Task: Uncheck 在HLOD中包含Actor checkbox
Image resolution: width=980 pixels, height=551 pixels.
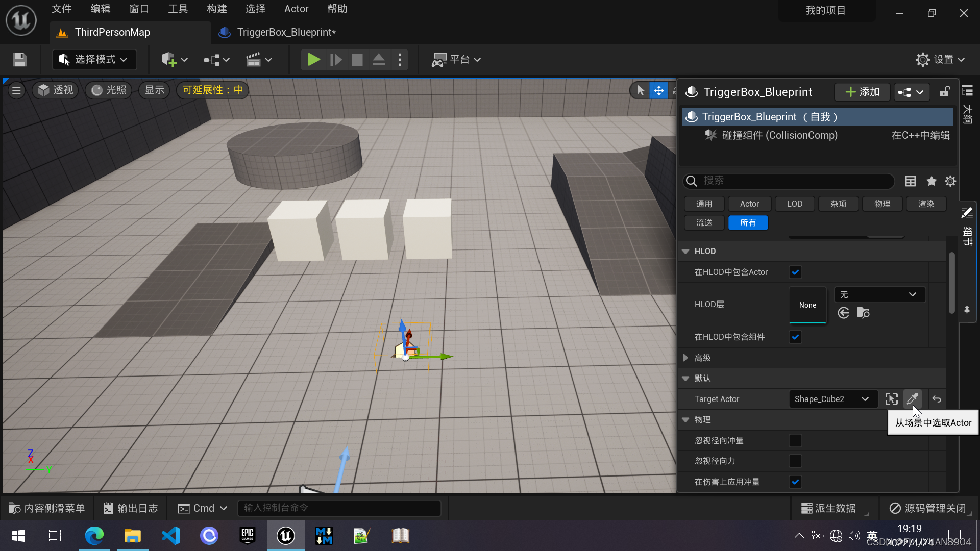Action: (x=795, y=272)
